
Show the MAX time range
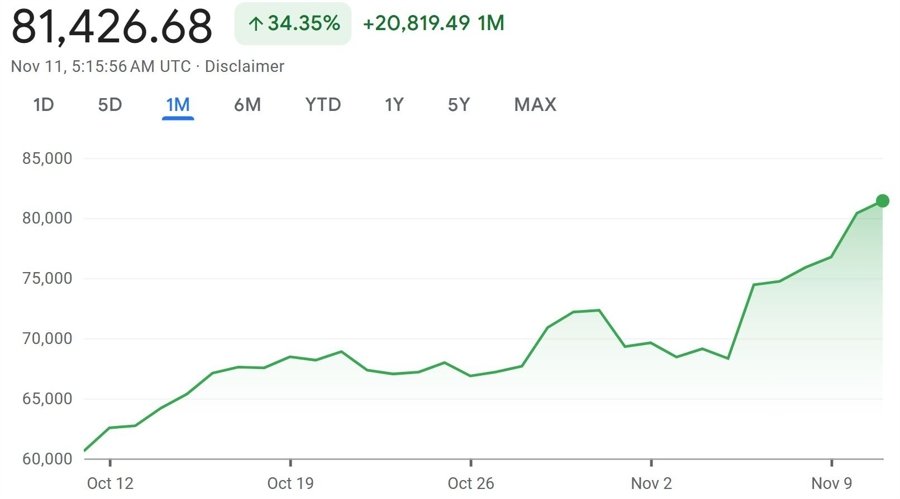pos(535,105)
